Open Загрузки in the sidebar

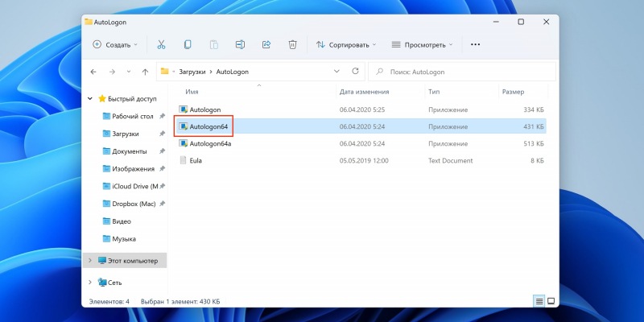tap(126, 134)
